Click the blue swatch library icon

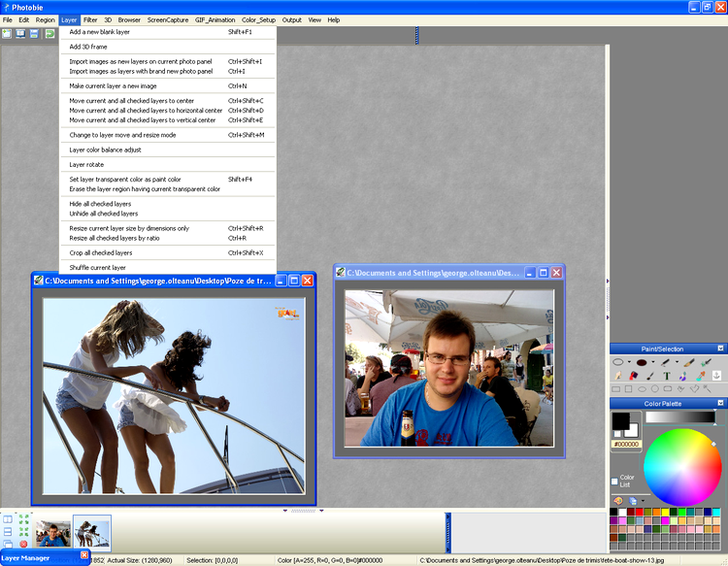click(633, 501)
